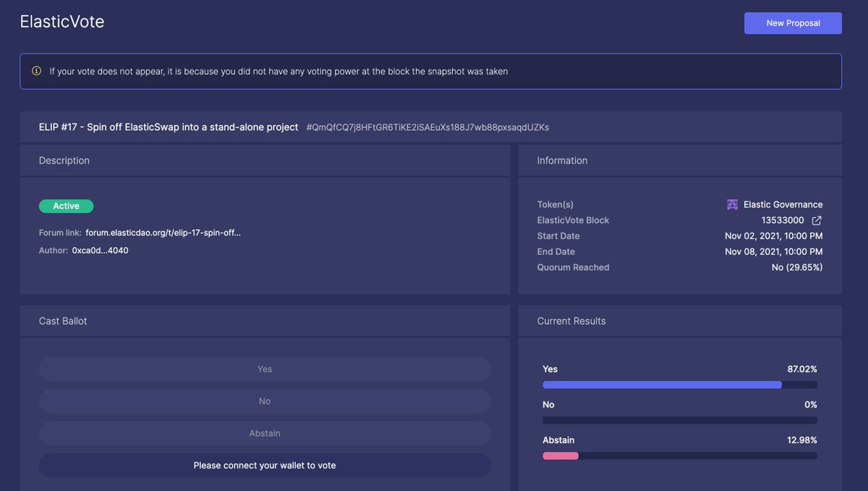Click the Information panel header

561,160
